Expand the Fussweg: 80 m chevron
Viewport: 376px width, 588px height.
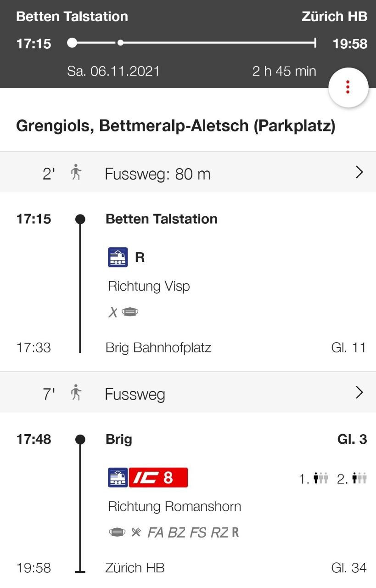coord(359,173)
